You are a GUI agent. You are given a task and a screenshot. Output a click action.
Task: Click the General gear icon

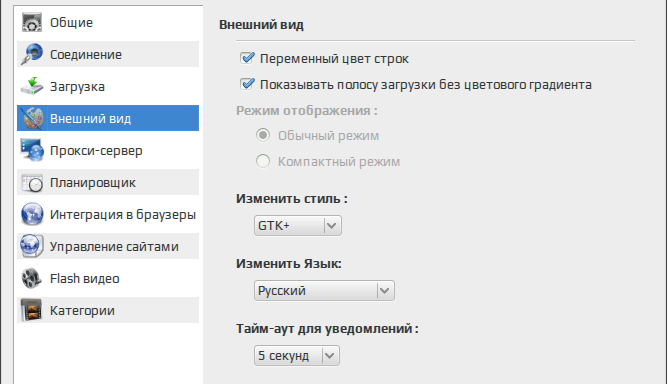pos(32,23)
